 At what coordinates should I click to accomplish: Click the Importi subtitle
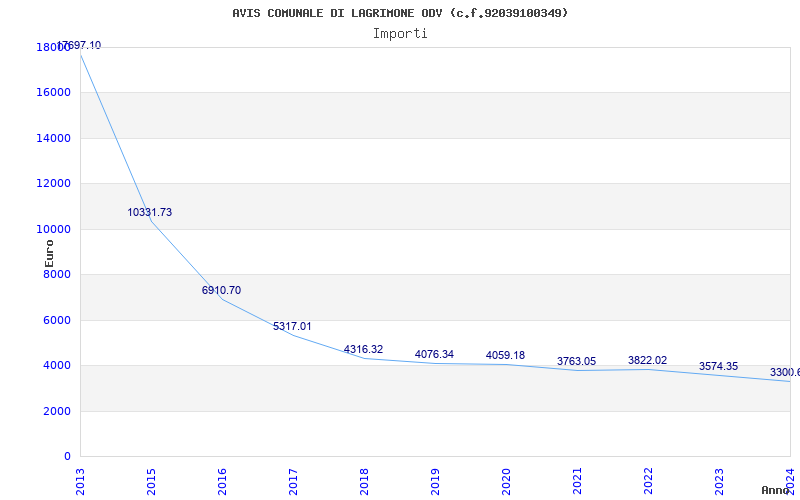pyautogui.click(x=400, y=34)
